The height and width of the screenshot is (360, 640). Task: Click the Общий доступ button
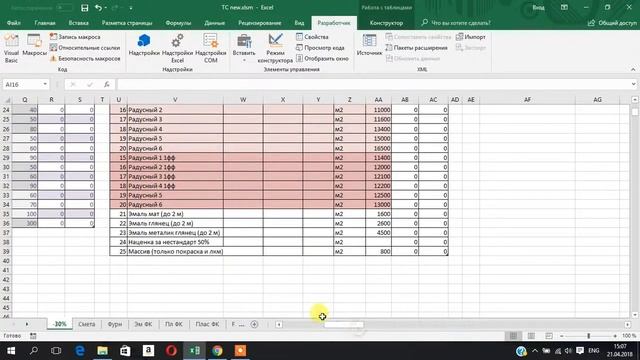[612, 23]
